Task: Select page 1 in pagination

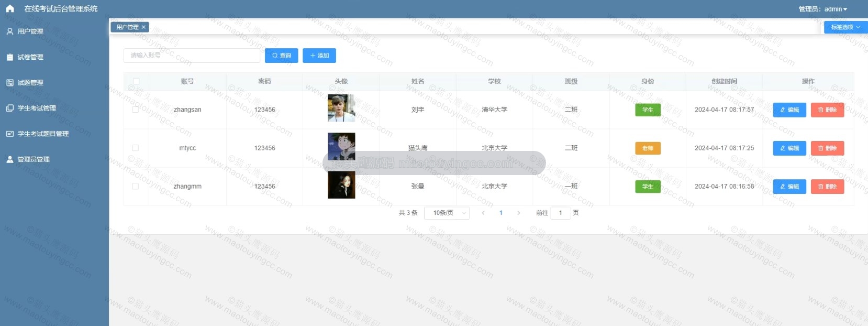Action: click(501, 213)
